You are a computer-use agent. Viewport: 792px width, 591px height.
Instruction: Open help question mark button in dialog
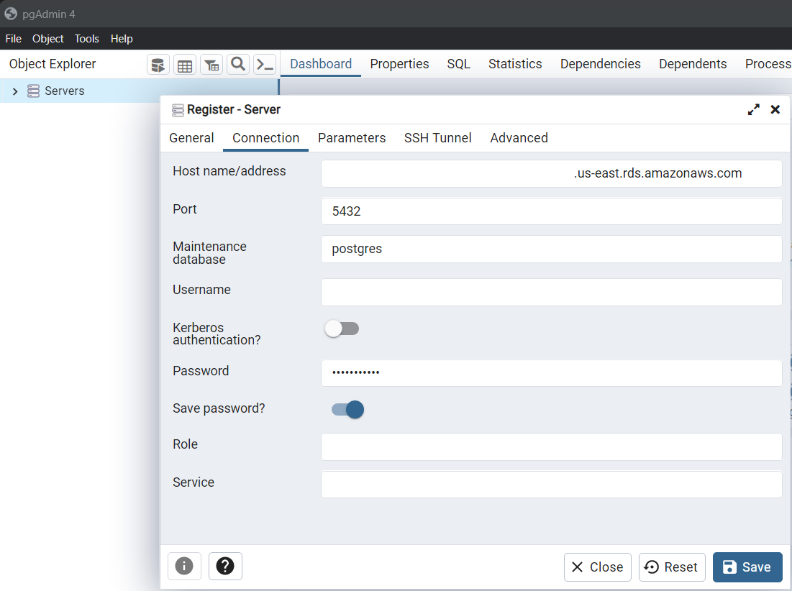point(225,566)
